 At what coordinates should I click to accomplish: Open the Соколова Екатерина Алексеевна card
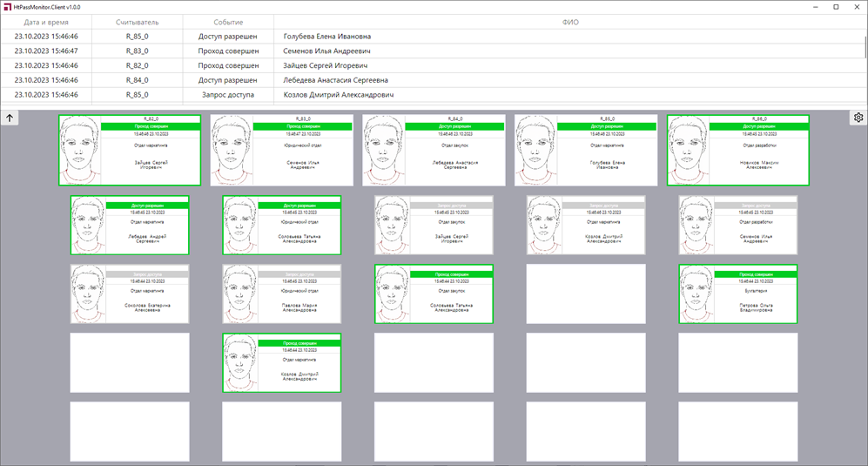click(129, 294)
